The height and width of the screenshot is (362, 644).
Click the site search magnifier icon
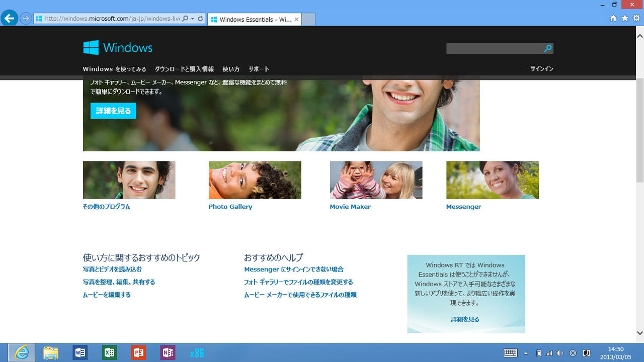548,48
